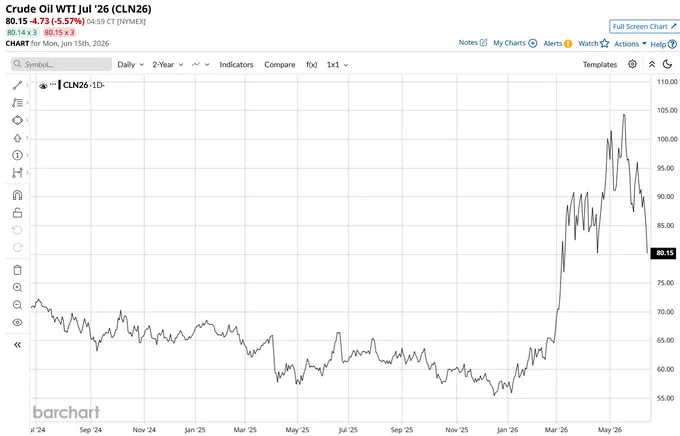Click the 80.15 current price label

click(664, 253)
